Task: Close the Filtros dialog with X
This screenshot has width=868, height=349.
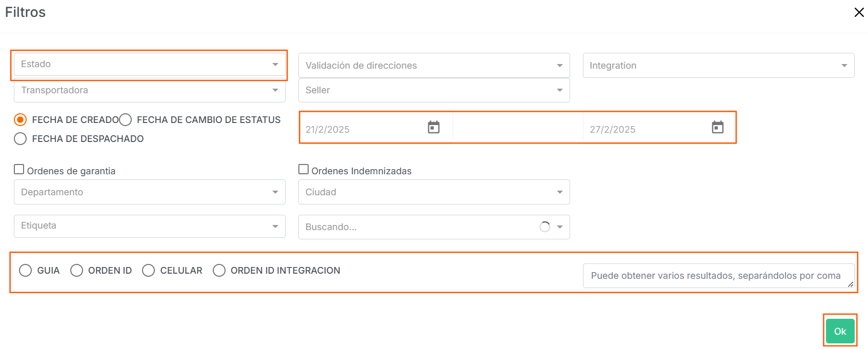Action: (x=859, y=12)
